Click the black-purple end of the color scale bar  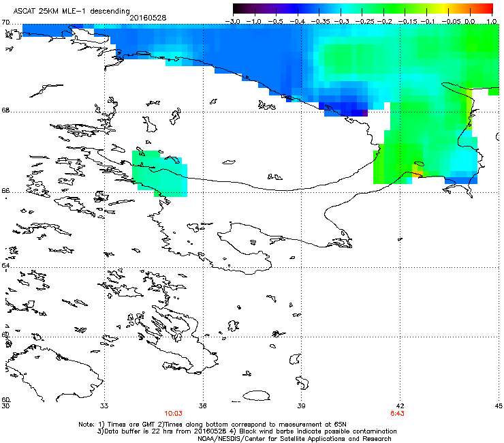[238, 8]
